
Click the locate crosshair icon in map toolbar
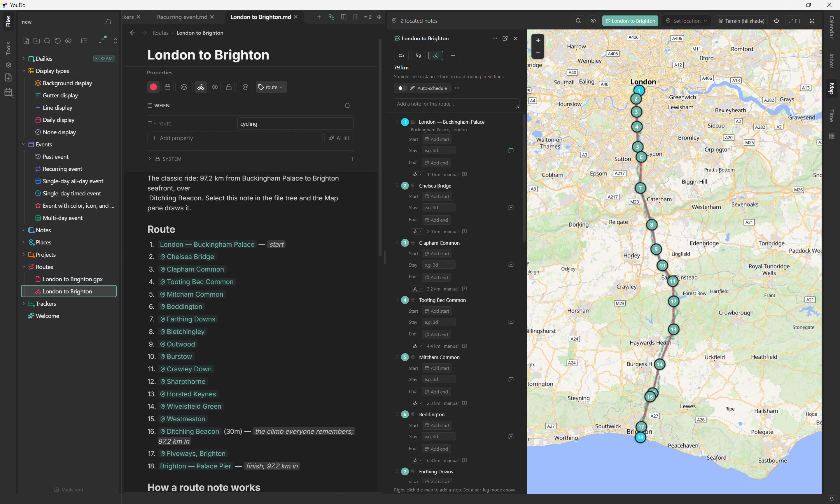(776, 21)
